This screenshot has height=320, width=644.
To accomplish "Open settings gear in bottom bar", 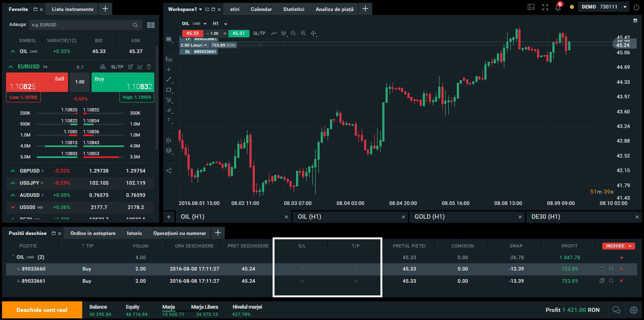I will 633,310.
